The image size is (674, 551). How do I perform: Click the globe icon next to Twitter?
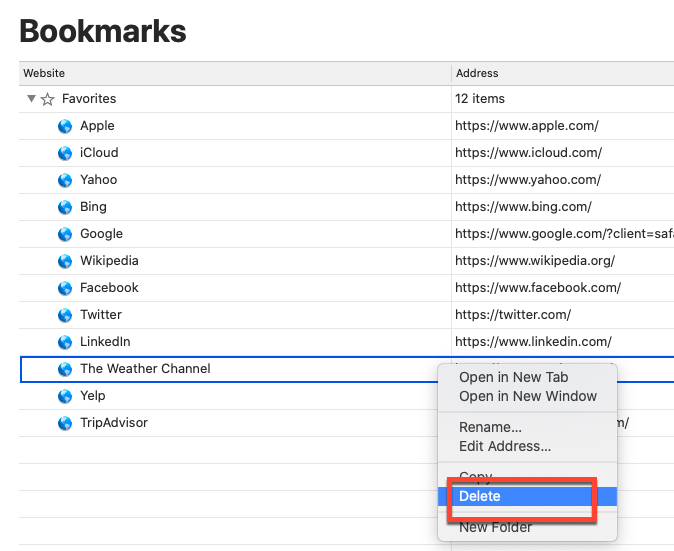coord(65,315)
